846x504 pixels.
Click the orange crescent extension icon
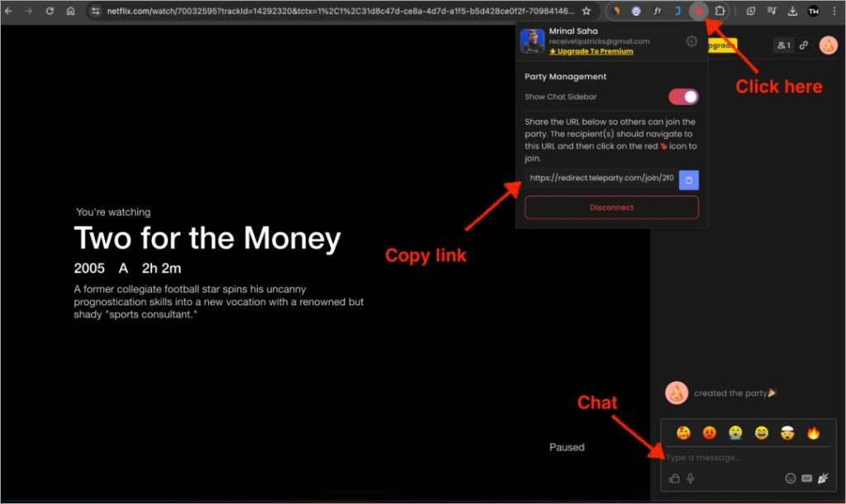(615, 11)
